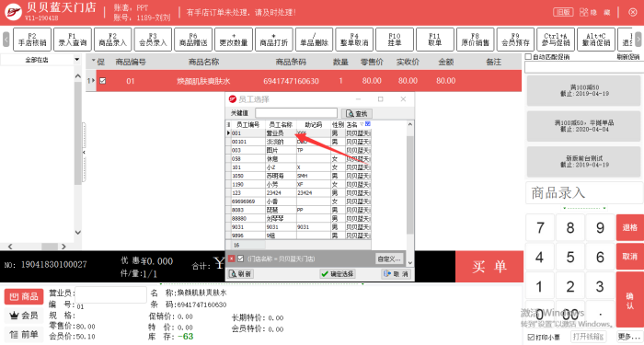Toggle the 促 checkbox on product row 01

coord(103,81)
